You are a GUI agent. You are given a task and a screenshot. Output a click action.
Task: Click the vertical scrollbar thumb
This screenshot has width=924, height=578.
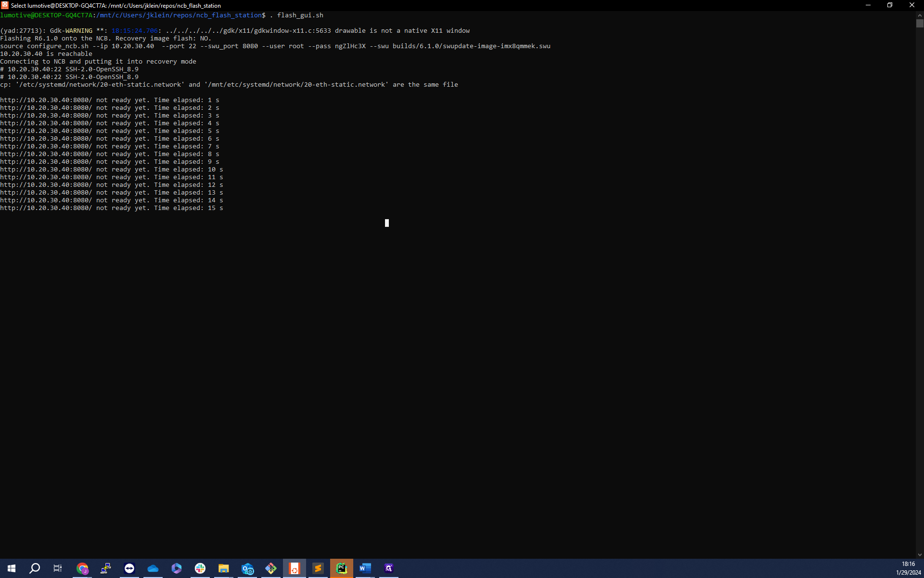[x=920, y=23]
